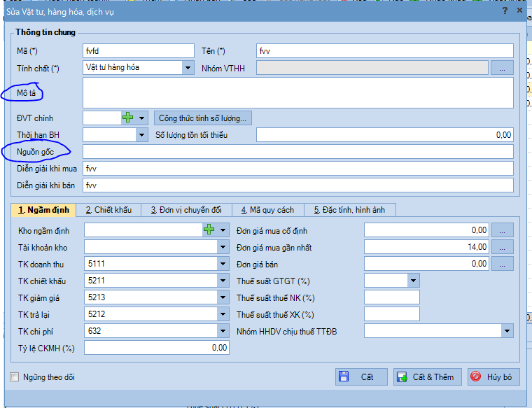Click the Hủy bỏ cancel button
Image resolution: width=532 pixels, height=408 pixels.
point(493,377)
